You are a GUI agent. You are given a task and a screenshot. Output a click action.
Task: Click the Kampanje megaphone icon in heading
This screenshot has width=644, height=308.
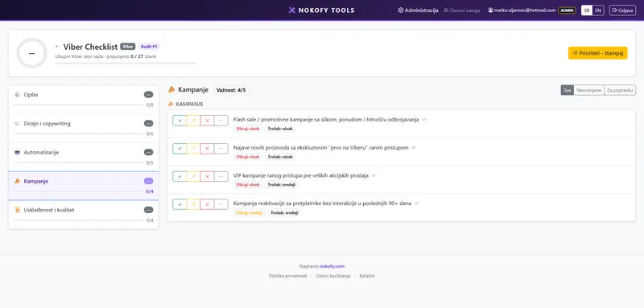[171, 90]
